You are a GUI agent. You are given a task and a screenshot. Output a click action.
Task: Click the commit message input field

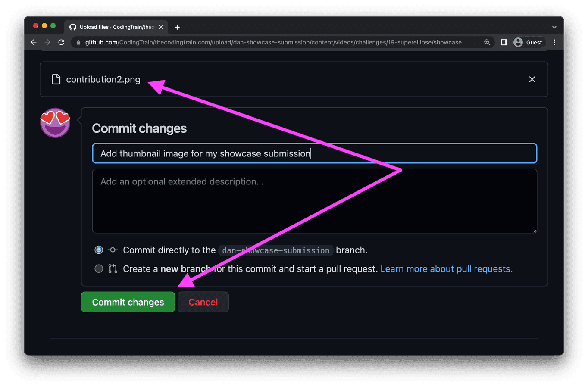(x=314, y=153)
